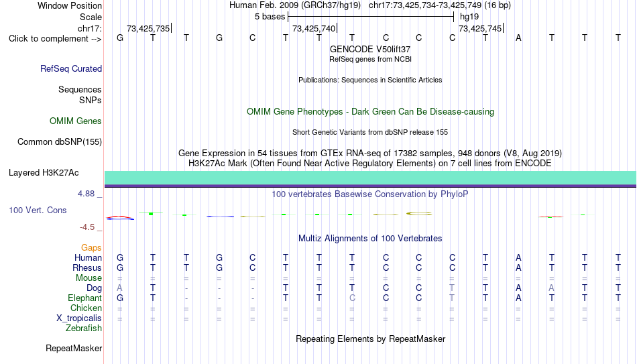Click the Rhesus species row label
The height and width of the screenshot is (364, 637).
click(87, 268)
